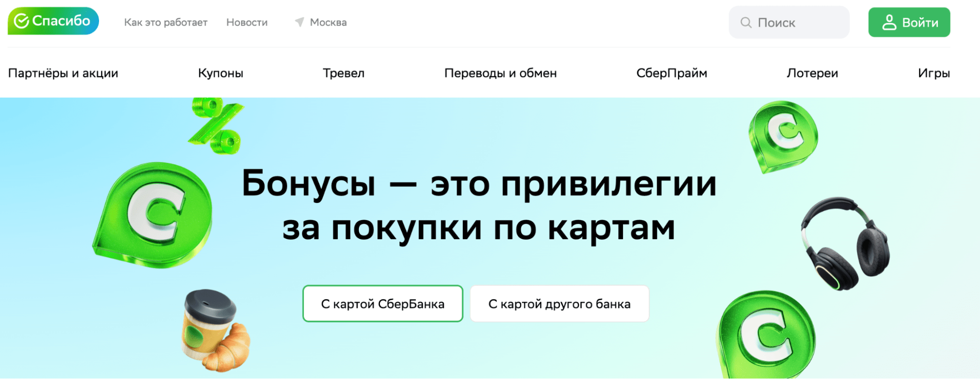Open the Новости link
The height and width of the screenshot is (379, 980).
click(247, 23)
